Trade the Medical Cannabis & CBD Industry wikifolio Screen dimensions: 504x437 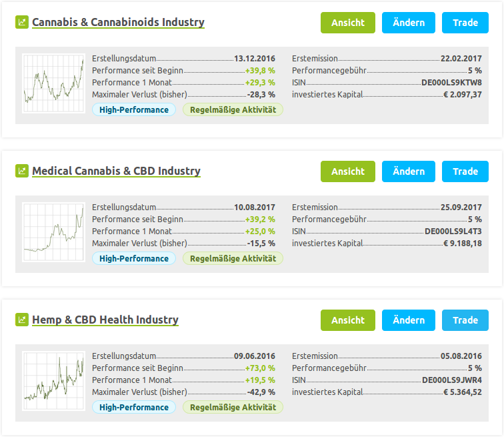[465, 171]
